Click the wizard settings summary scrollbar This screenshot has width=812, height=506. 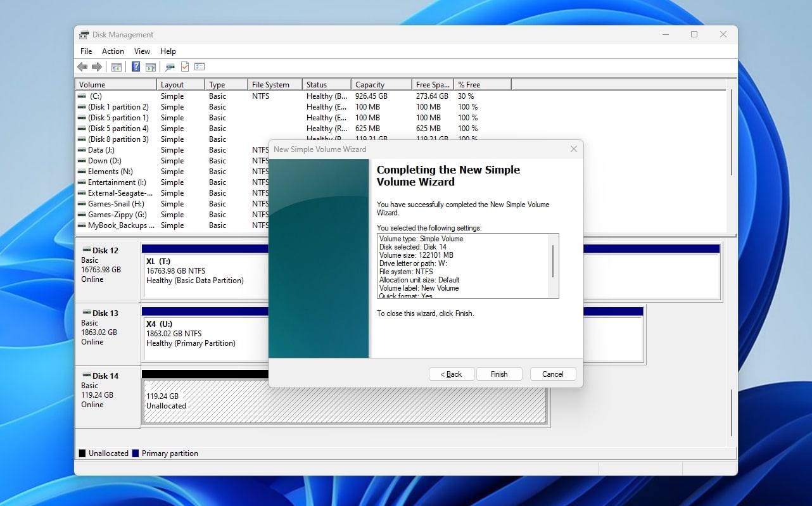[553, 262]
